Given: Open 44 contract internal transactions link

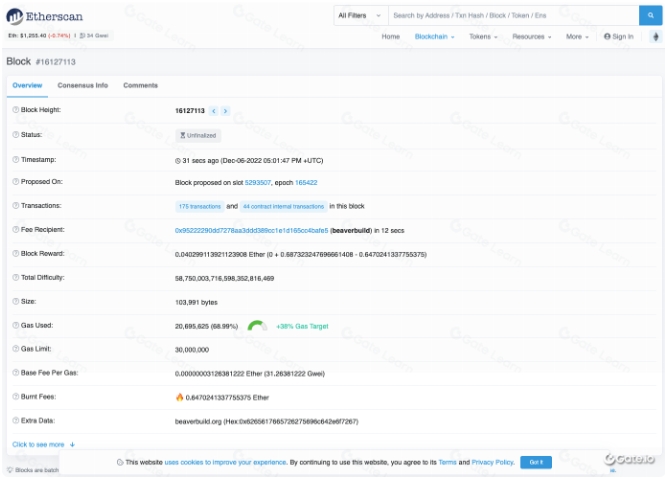Looking at the screenshot, I should 283,207.
